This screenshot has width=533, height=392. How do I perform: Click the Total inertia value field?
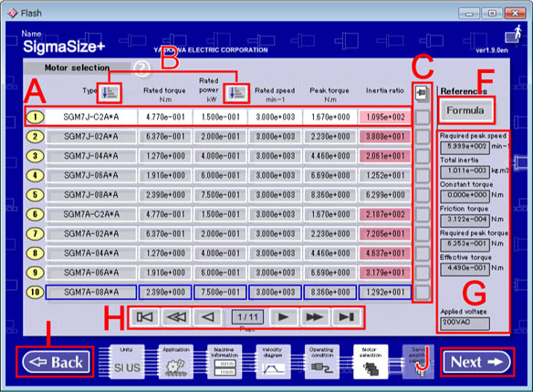point(465,172)
